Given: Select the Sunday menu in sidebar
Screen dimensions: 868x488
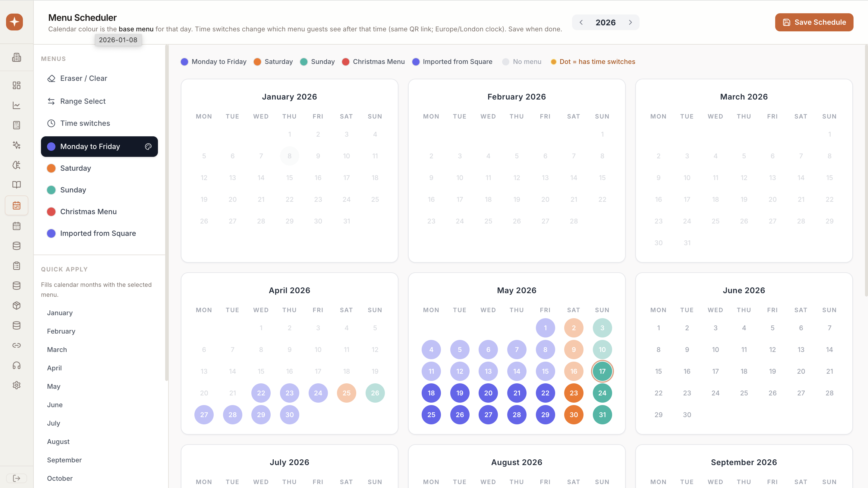Looking at the screenshot, I should [99, 190].
